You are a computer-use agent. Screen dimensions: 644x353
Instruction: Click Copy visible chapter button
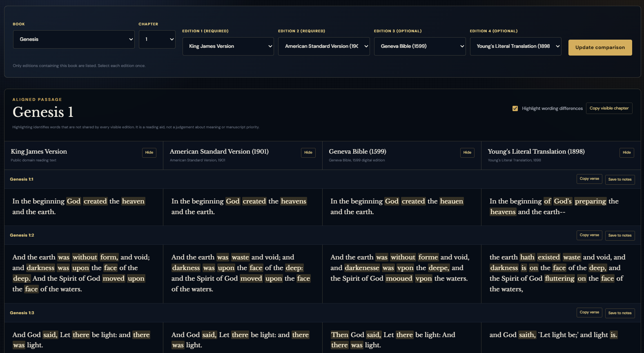609,108
